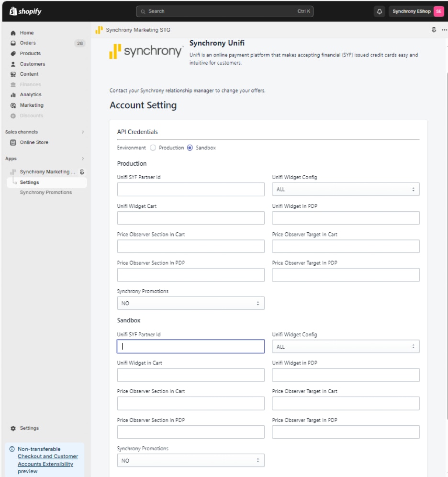
Task: Click the Content icon
Action: tap(13, 74)
